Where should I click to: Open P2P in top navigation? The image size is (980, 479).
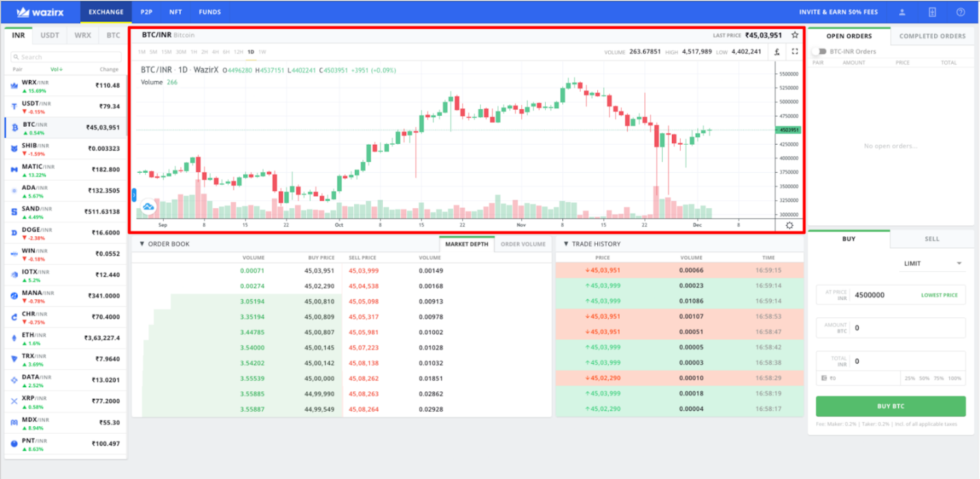[146, 12]
